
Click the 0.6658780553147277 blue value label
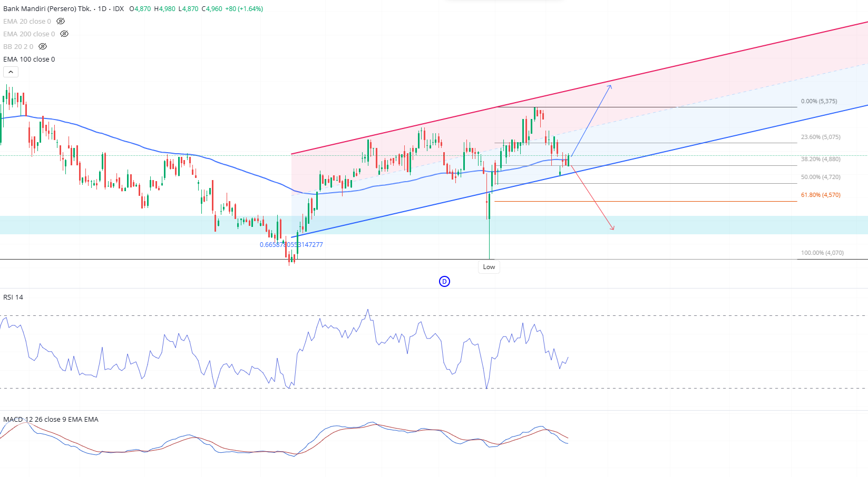[291, 245]
